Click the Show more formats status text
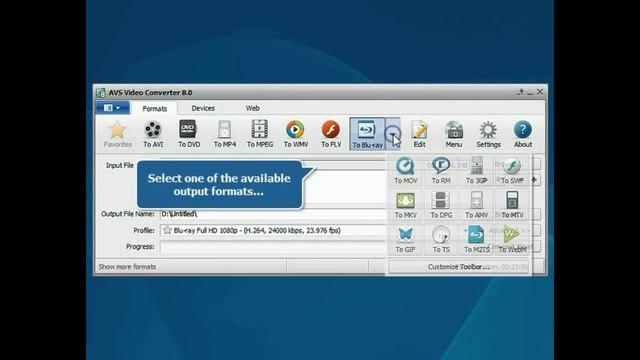Viewport: 640px width, 360px height. point(127,267)
